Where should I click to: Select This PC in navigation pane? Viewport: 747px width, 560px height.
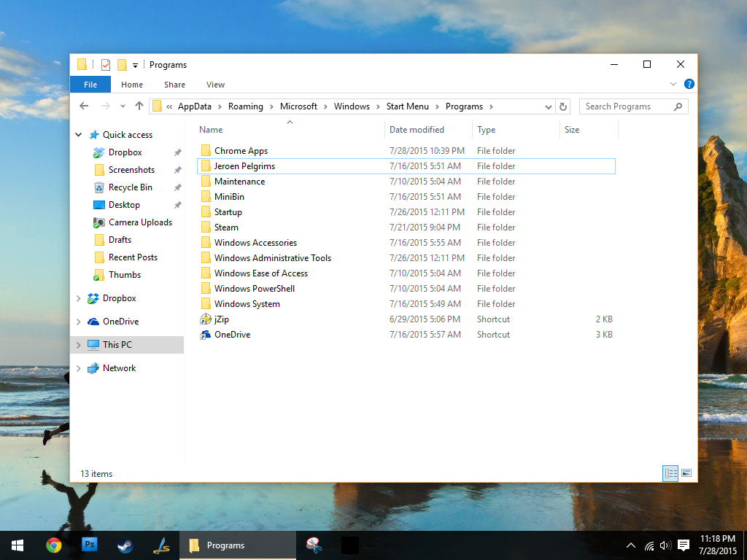[117, 345]
